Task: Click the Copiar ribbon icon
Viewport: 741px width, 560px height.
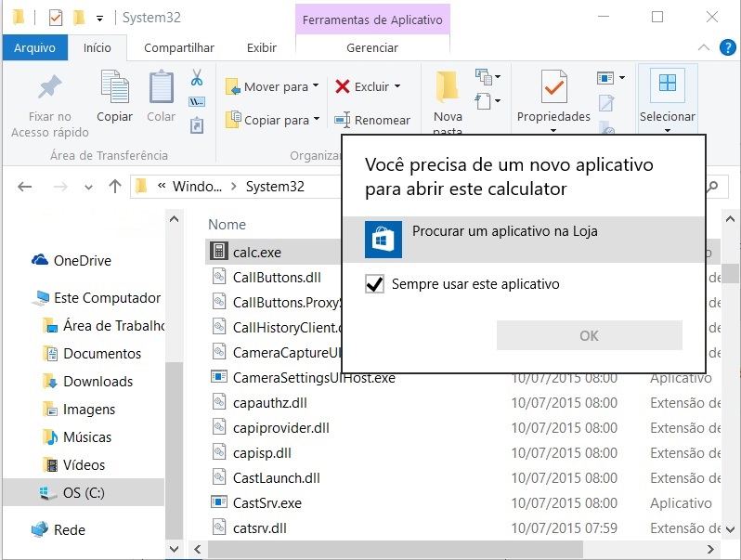Action: [115, 87]
